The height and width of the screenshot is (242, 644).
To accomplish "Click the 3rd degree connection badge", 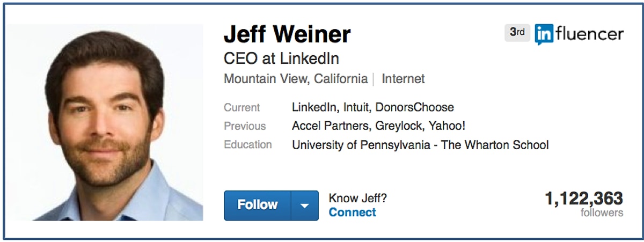I will coord(517,33).
